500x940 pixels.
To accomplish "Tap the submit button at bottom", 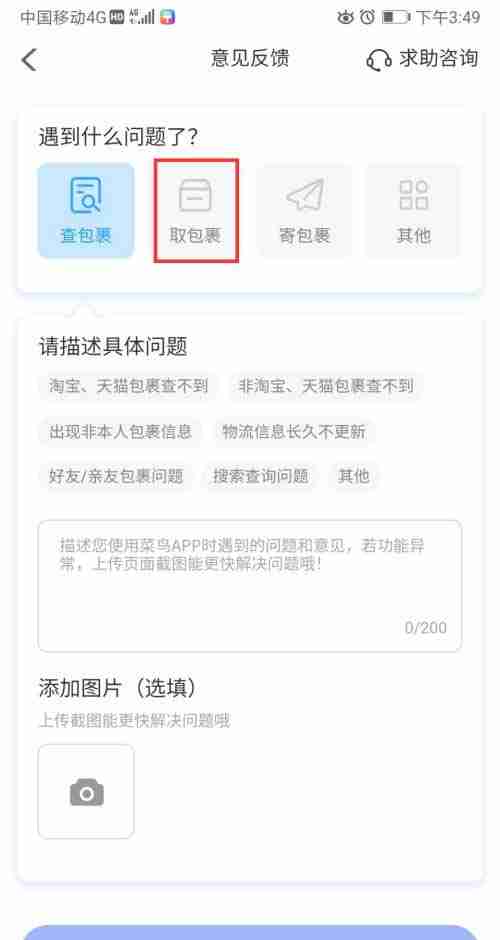I will (250, 932).
